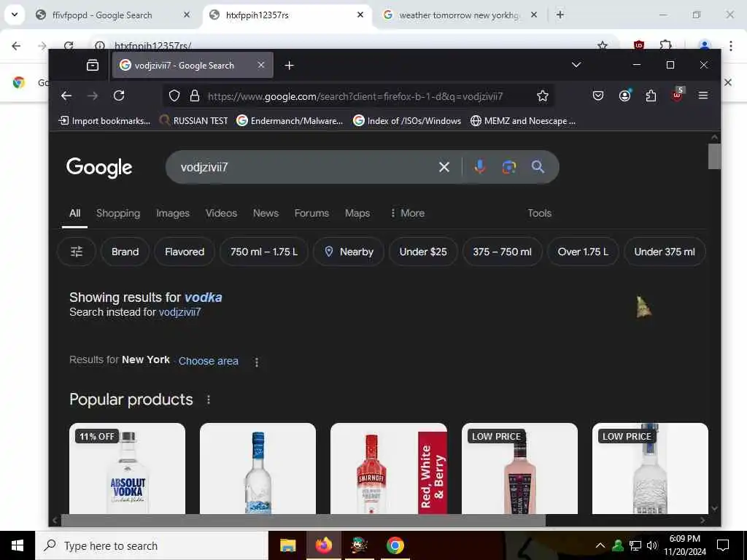Toggle the Flavored filter chip
Image resolution: width=747 pixels, height=560 pixels.
click(185, 252)
